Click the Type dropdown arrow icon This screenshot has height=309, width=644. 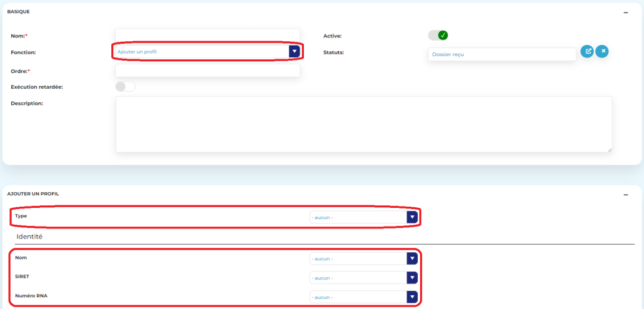411,217
